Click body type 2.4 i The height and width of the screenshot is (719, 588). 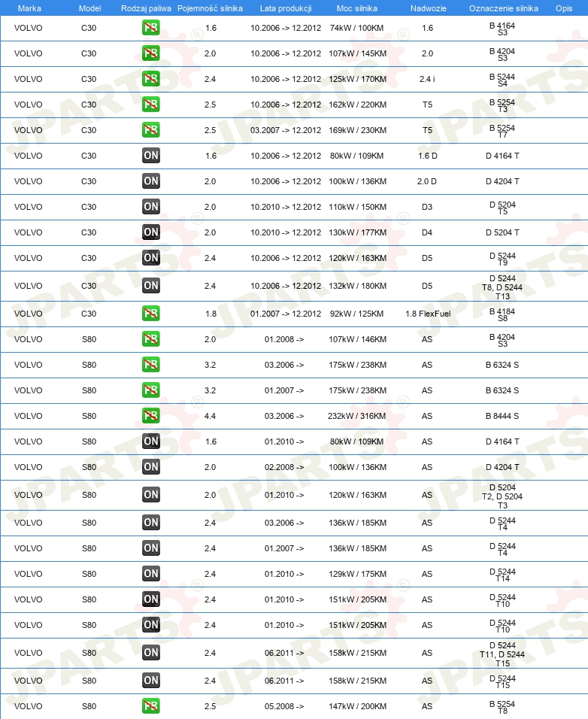click(427, 79)
